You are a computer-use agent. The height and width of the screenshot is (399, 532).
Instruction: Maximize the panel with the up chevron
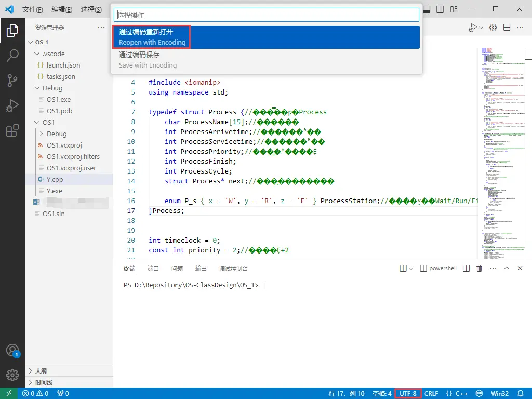(x=507, y=268)
